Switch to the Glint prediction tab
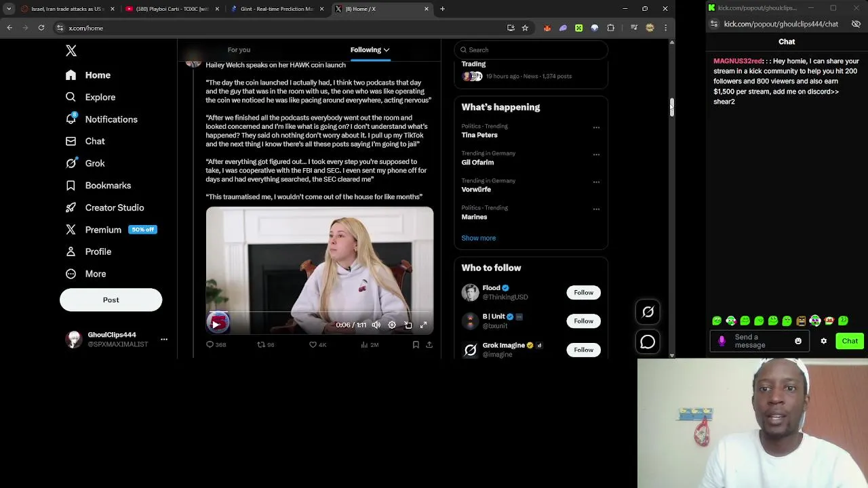The width and height of the screenshot is (868, 488). point(277,9)
